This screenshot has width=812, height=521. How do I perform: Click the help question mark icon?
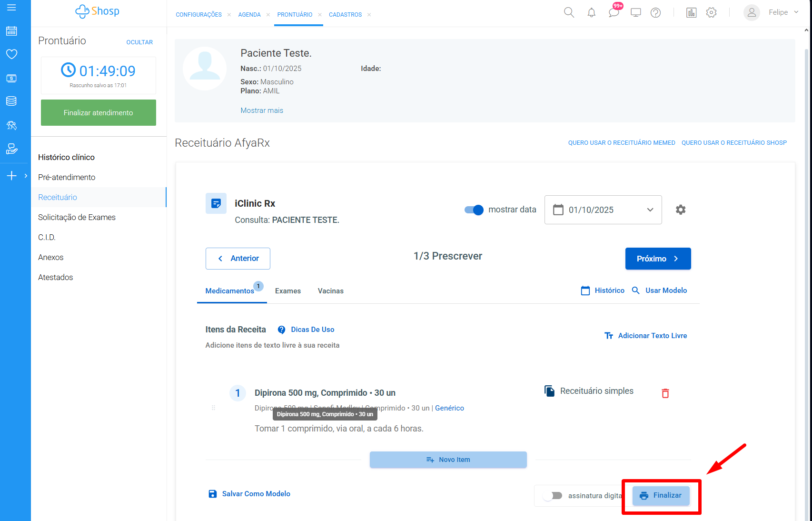click(x=655, y=13)
